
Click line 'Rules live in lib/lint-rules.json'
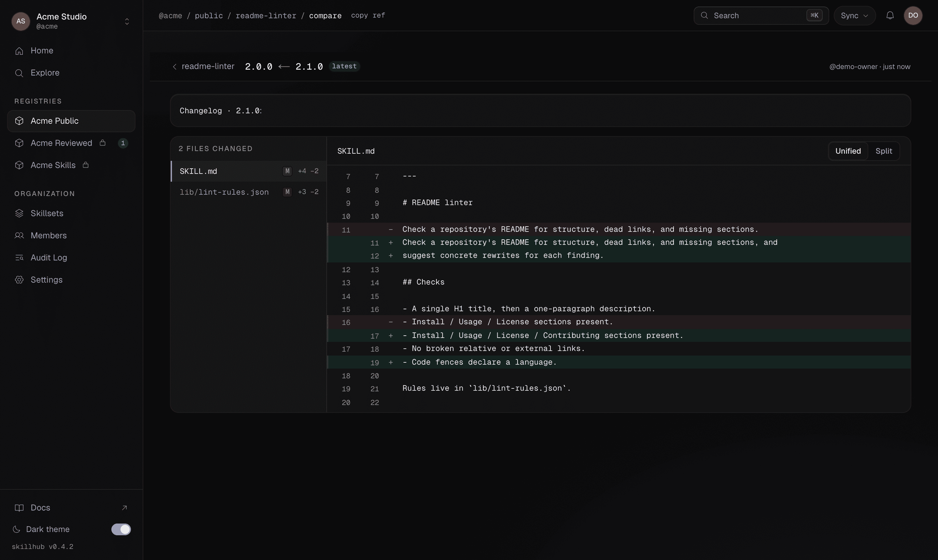click(x=619, y=388)
